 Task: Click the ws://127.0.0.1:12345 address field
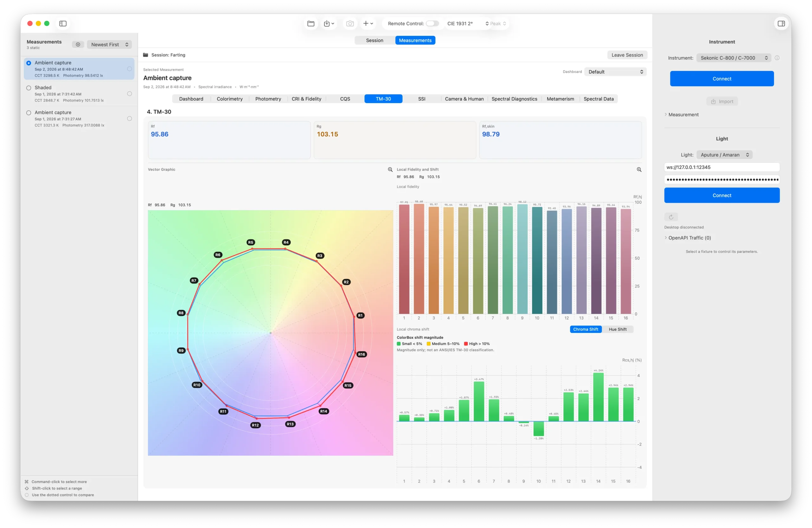click(722, 167)
